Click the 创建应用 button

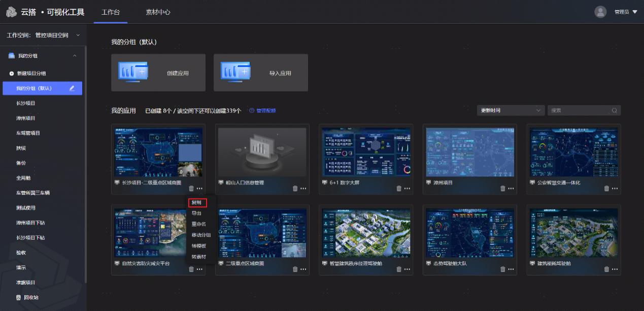(x=158, y=73)
